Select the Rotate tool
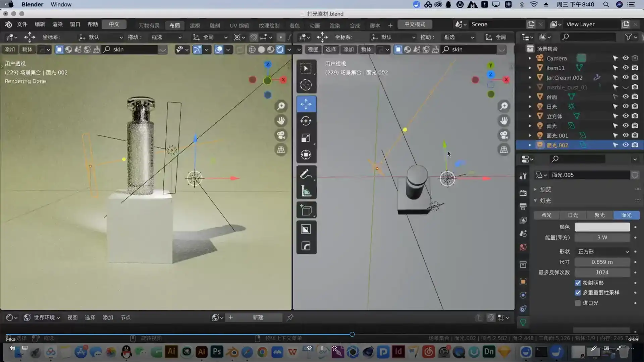 (x=306, y=121)
